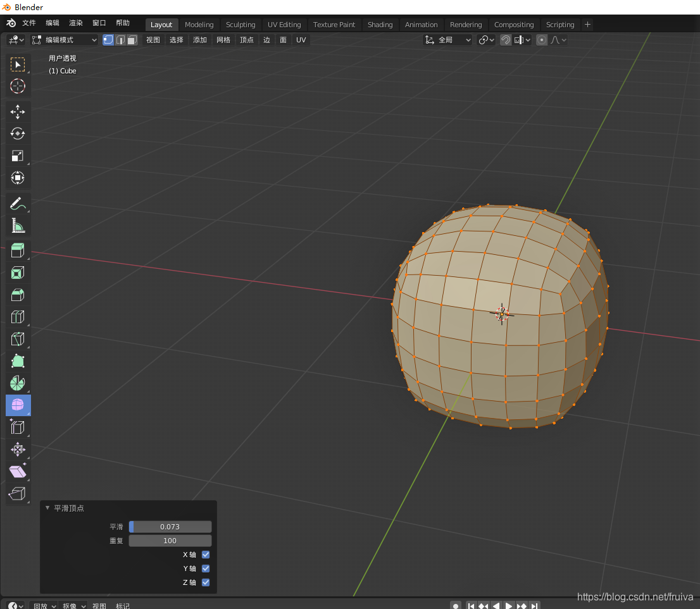Switch to face select mode
This screenshot has height=609, width=700.
(x=132, y=40)
